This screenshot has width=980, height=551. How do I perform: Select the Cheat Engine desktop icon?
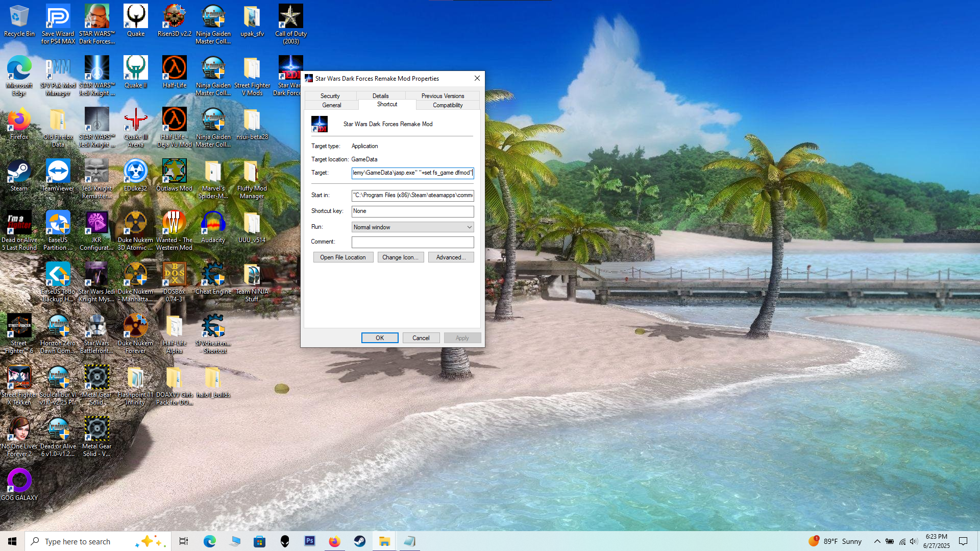tap(213, 279)
